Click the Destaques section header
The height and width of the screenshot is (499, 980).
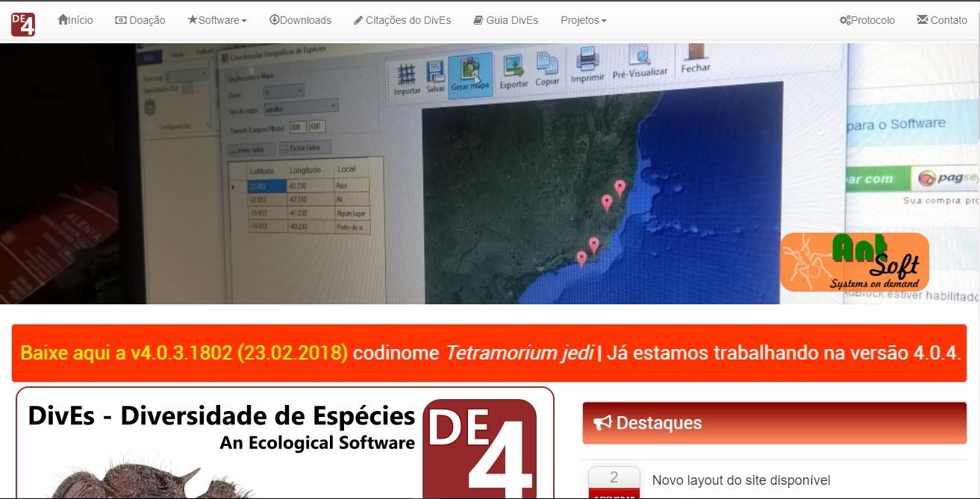(x=774, y=423)
